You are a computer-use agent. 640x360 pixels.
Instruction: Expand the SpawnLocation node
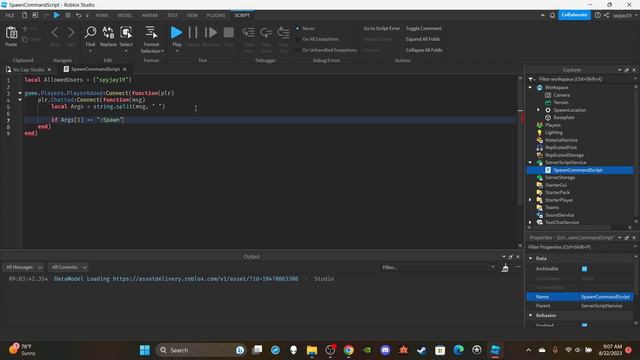pyautogui.click(x=538, y=110)
